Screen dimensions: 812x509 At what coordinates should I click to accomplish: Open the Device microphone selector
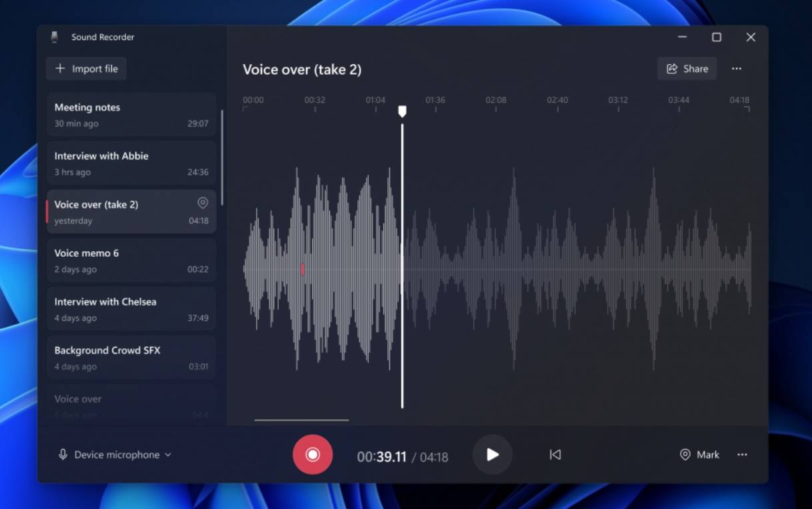click(113, 454)
